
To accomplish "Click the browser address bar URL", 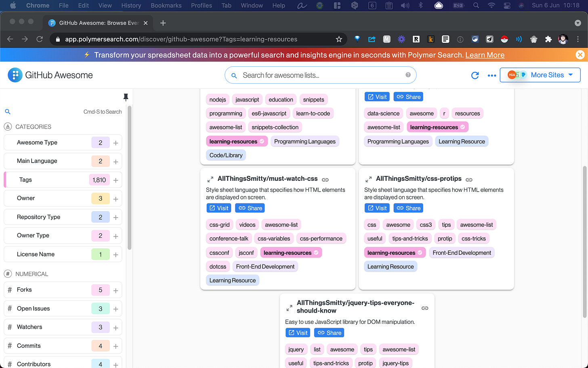I will click(x=181, y=39).
